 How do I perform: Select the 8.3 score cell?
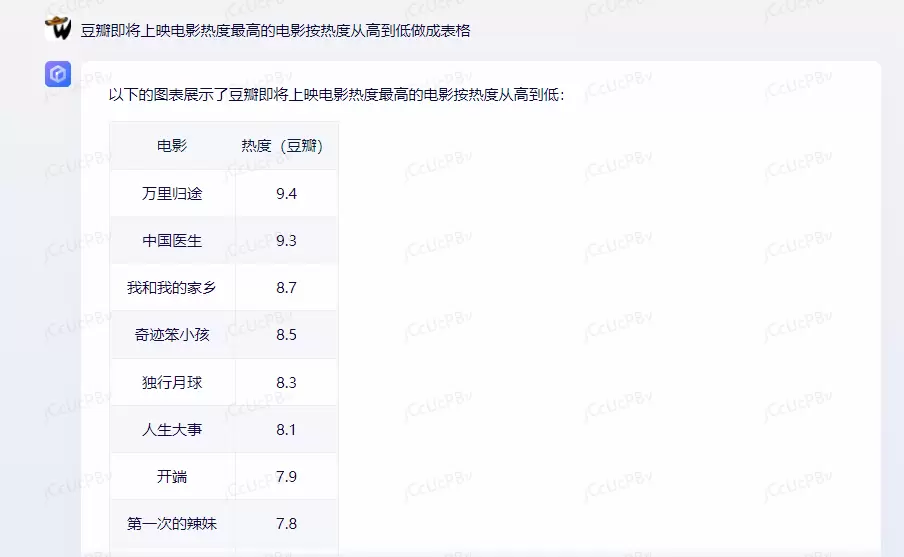pos(287,382)
